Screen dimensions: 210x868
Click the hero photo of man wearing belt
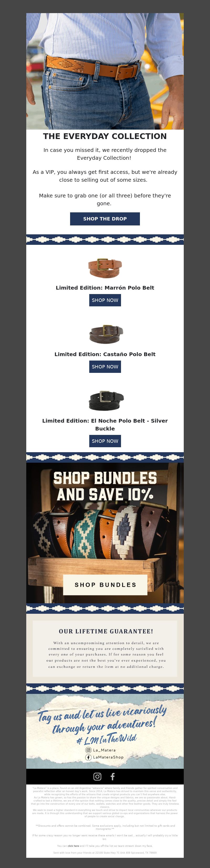click(x=105, y=71)
